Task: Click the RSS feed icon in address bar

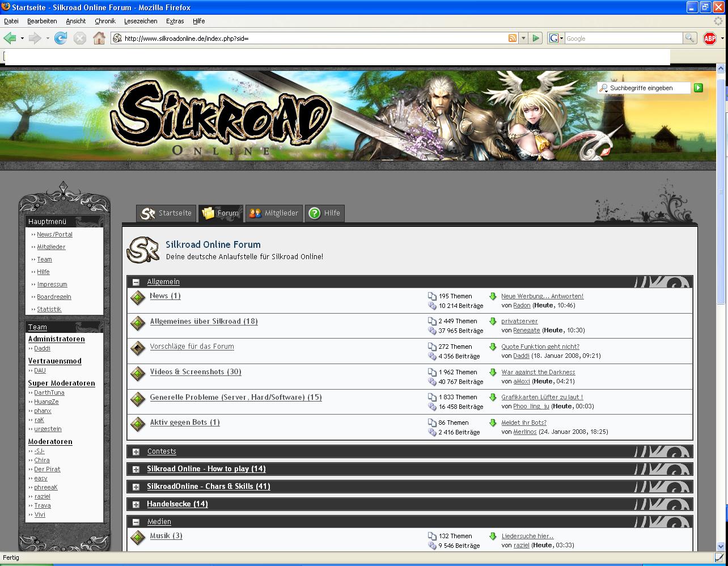Action: pyautogui.click(x=513, y=38)
